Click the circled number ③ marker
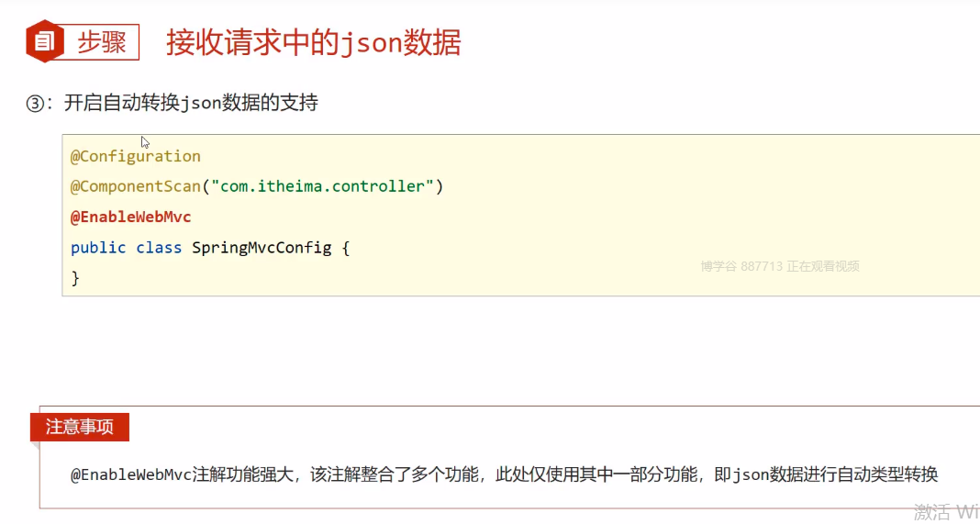Screen dimensions: 980x524 (35, 104)
